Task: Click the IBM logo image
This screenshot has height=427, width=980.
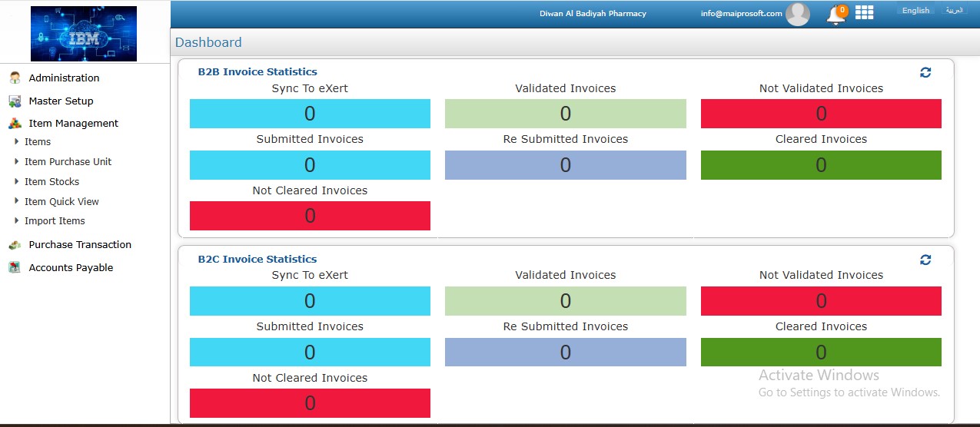Action: pyautogui.click(x=84, y=34)
